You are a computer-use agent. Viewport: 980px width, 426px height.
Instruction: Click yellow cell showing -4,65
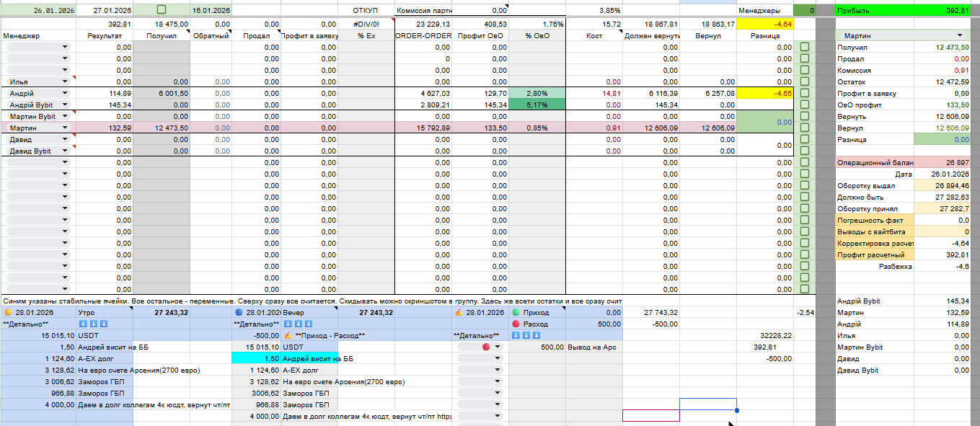[765, 93]
